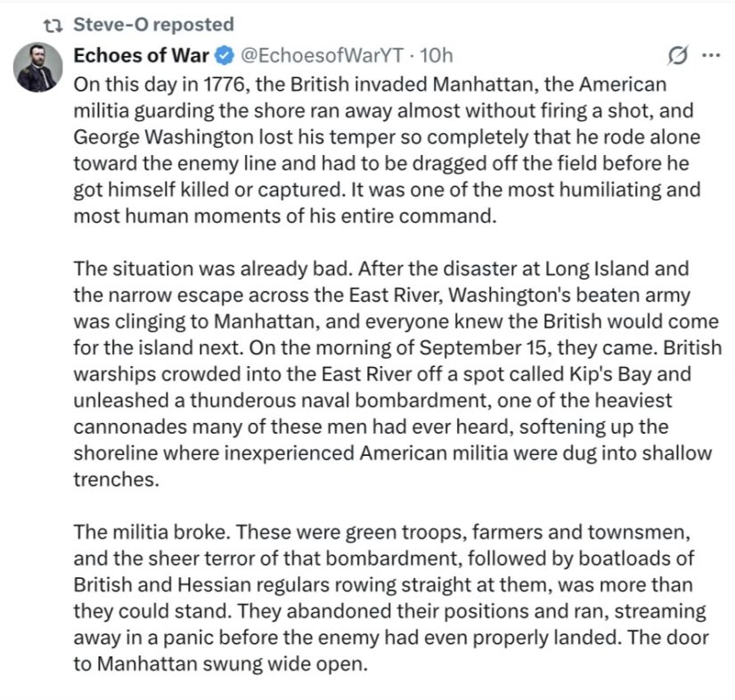
Task: Open the Steve-O reposted link
Action: 154,24
